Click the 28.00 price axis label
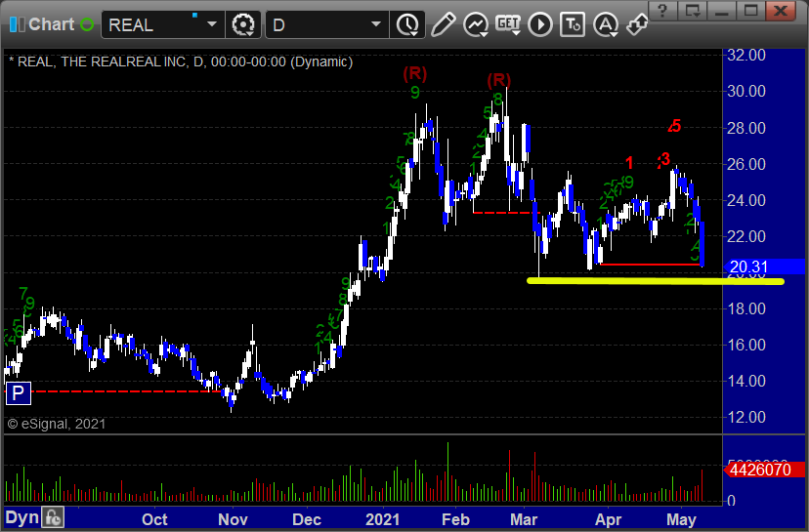This screenshot has height=532, width=809. [x=746, y=128]
